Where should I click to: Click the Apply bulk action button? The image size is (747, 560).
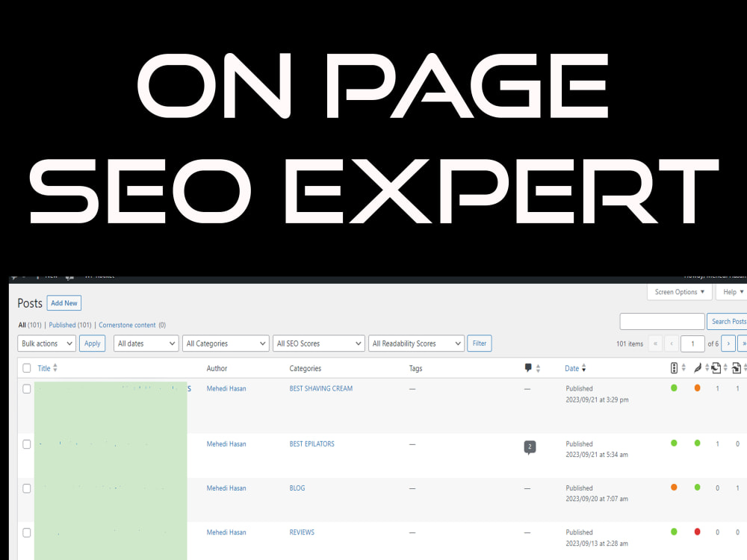click(93, 343)
